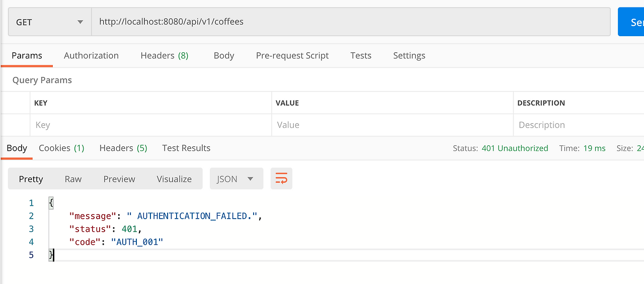
Task: Click the query param Key field
Action: 150,125
